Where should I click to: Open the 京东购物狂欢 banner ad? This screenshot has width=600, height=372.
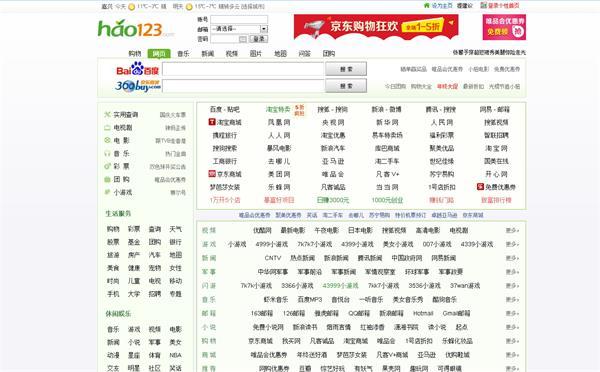click(x=376, y=27)
